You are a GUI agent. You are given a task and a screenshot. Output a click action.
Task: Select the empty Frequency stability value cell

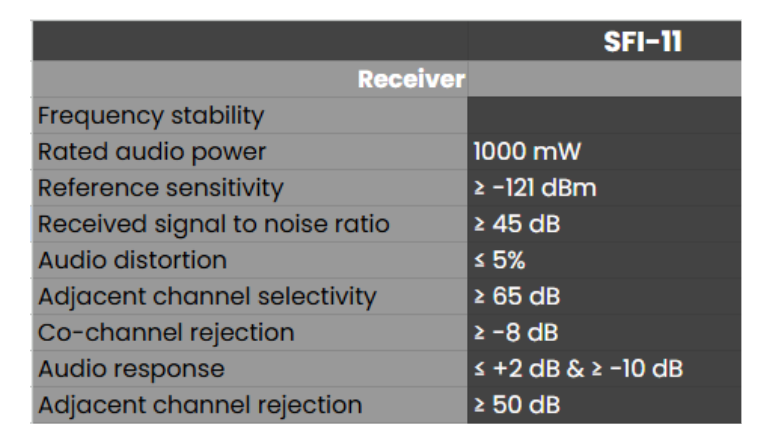[604, 115]
